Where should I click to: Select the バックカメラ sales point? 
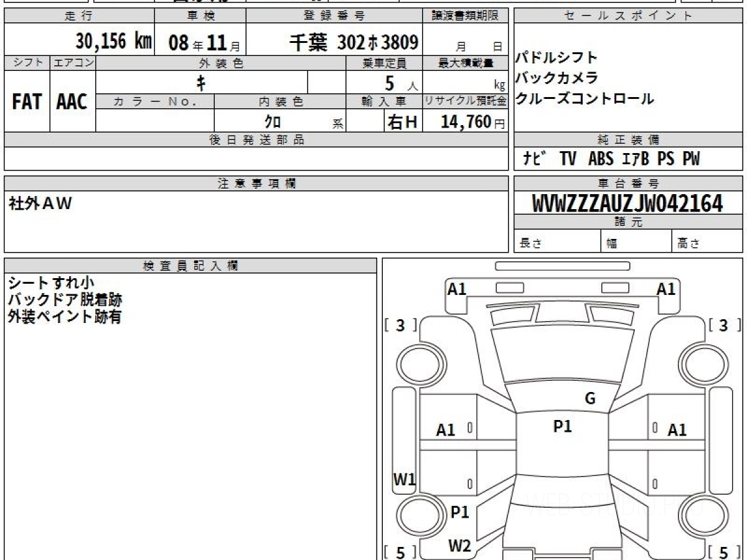[557, 78]
